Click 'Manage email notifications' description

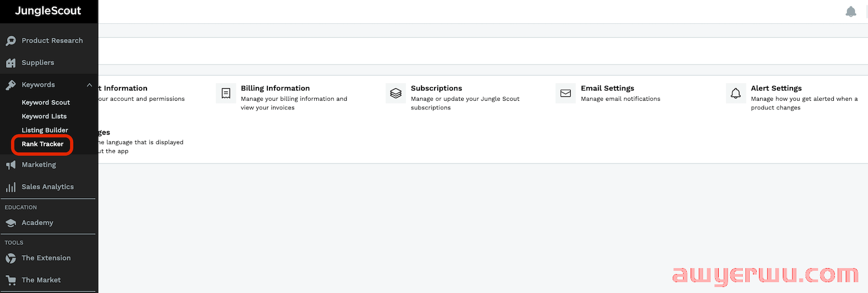coord(620,99)
